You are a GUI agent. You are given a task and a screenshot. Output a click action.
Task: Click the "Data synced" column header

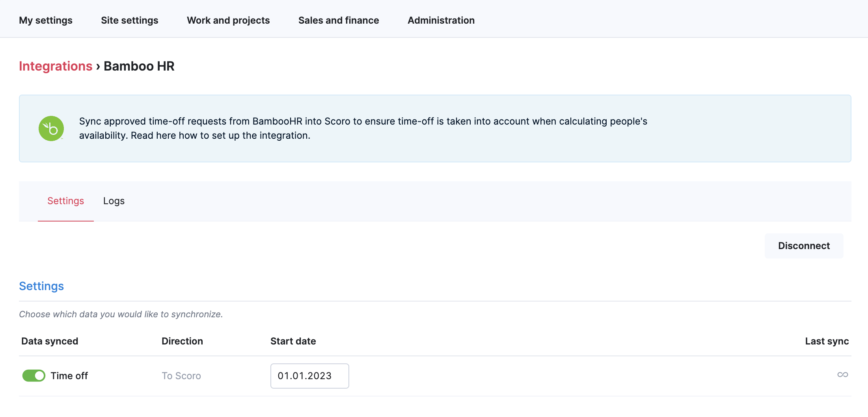point(50,341)
